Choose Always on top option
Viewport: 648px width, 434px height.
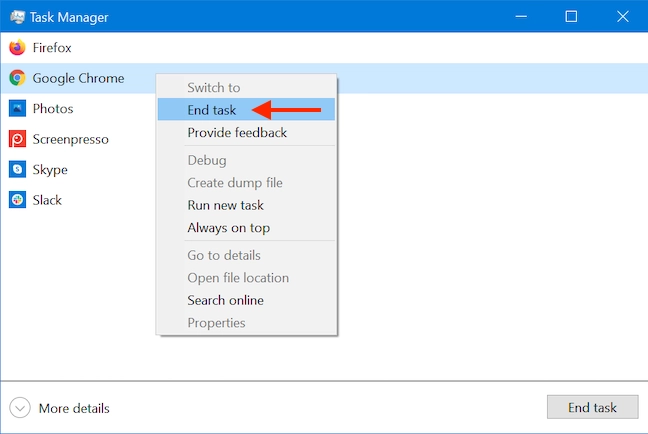click(x=246, y=228)
